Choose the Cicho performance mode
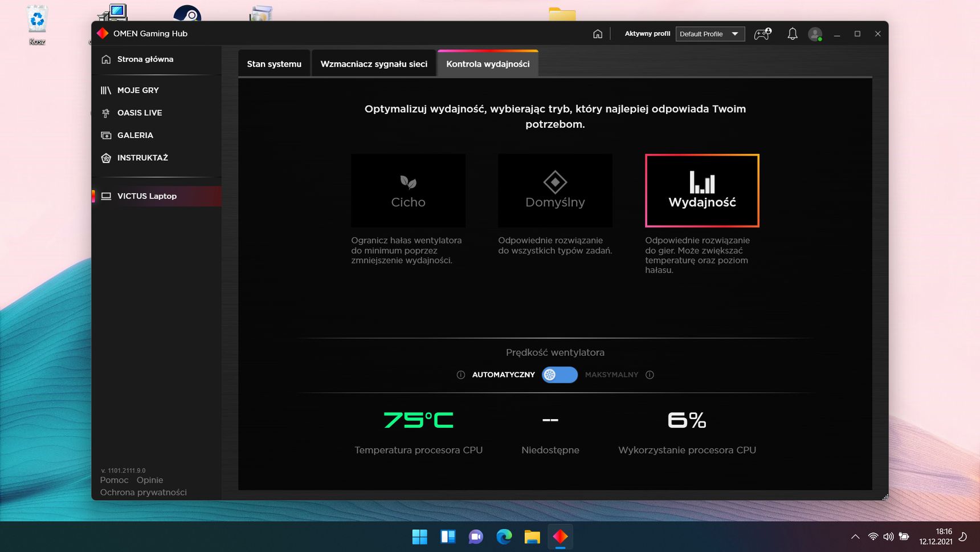Screen dimensions: 980x552 pos(408,190)
